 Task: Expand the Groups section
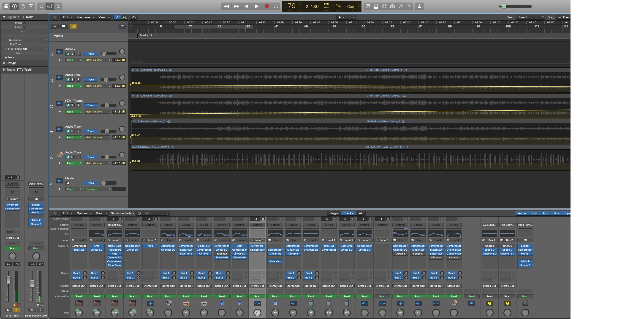tap(4, 63)
